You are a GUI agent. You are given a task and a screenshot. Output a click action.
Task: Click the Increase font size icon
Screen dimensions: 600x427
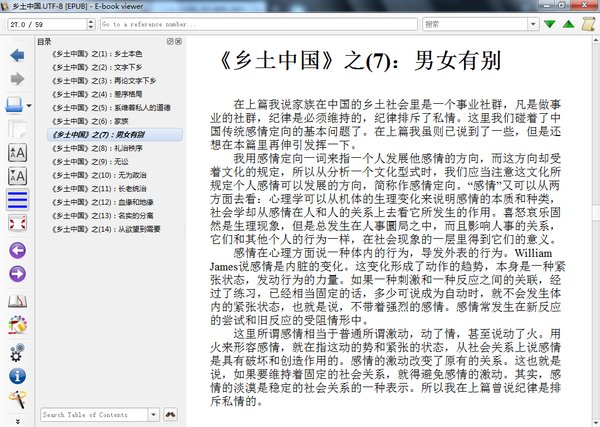click(17, 153)
